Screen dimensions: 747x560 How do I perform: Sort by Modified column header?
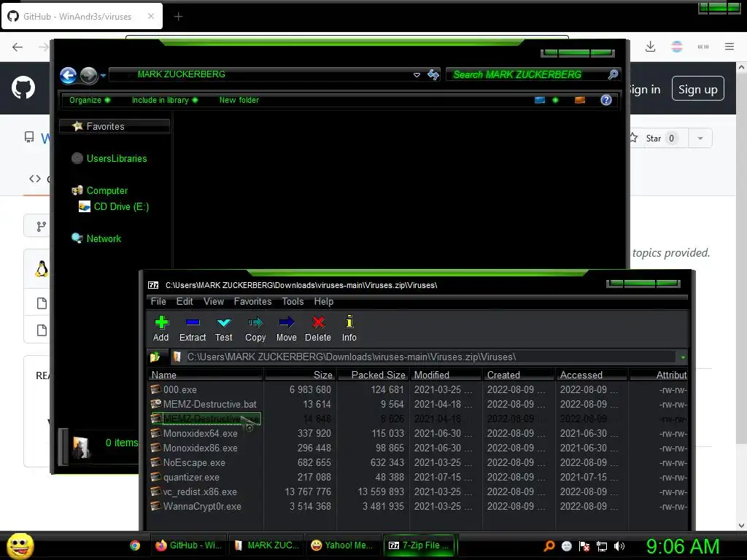446,375
